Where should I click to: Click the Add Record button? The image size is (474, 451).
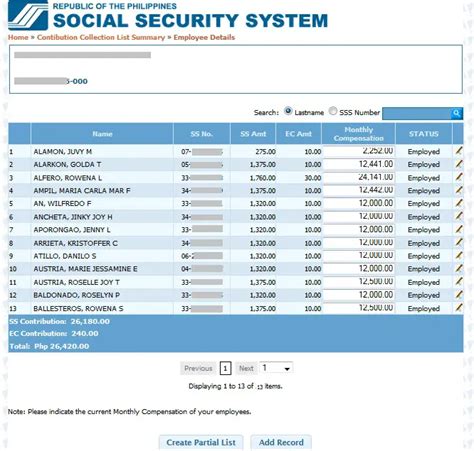(281, 443)
